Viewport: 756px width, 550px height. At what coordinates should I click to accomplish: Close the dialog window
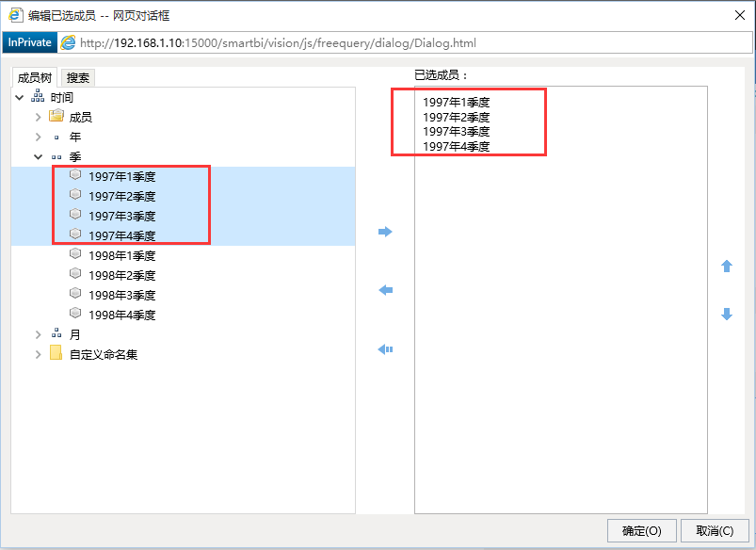740,15
